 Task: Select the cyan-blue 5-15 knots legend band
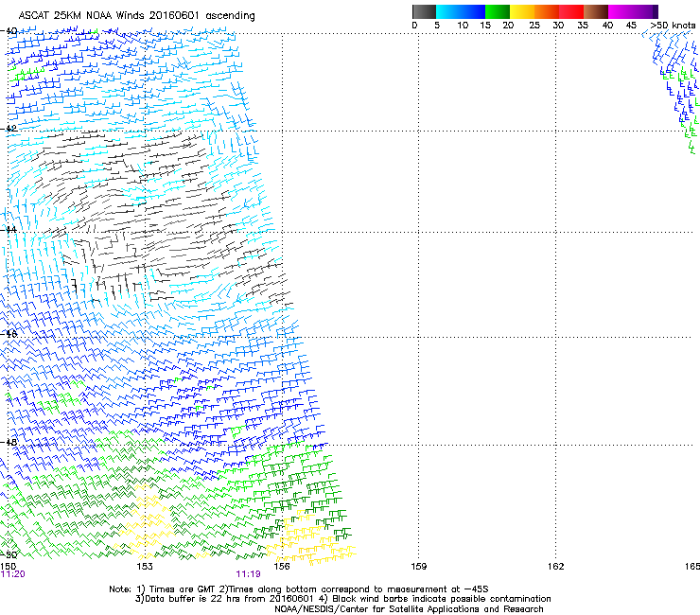pyautogui.click(x=461, y=11)
